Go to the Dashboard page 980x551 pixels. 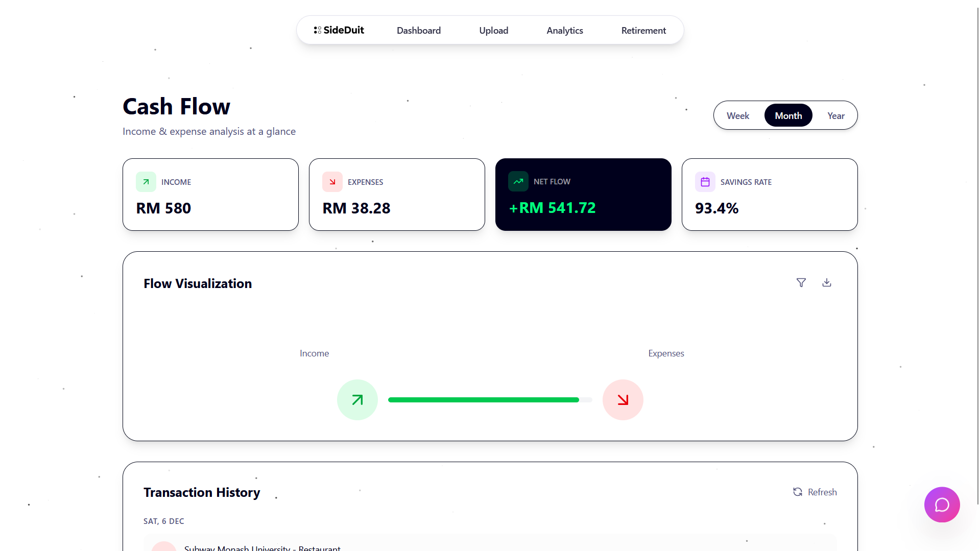[x=419, y=30]
